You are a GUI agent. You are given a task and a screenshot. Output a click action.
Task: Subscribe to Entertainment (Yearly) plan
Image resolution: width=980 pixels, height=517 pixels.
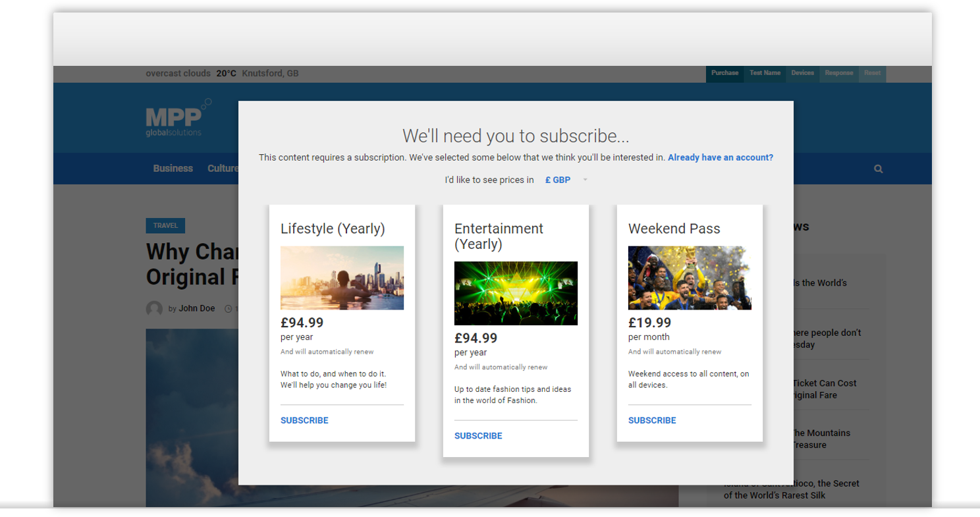[478, 436]
